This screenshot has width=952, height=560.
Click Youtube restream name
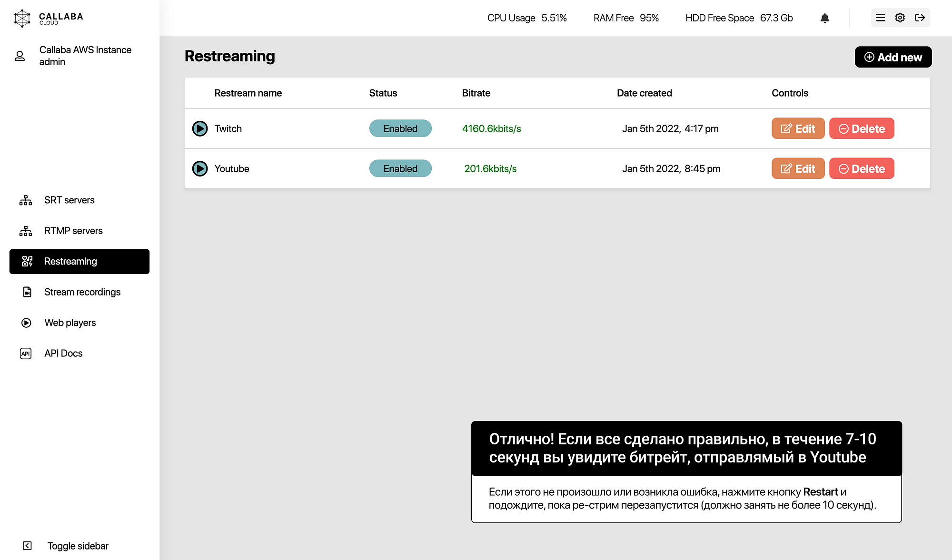pos(232,168)
